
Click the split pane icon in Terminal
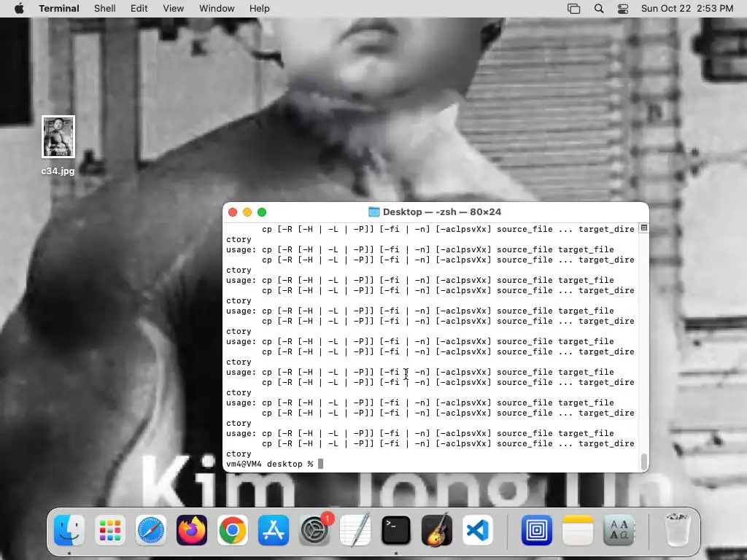pyautogui.click(x=643, y=228)
